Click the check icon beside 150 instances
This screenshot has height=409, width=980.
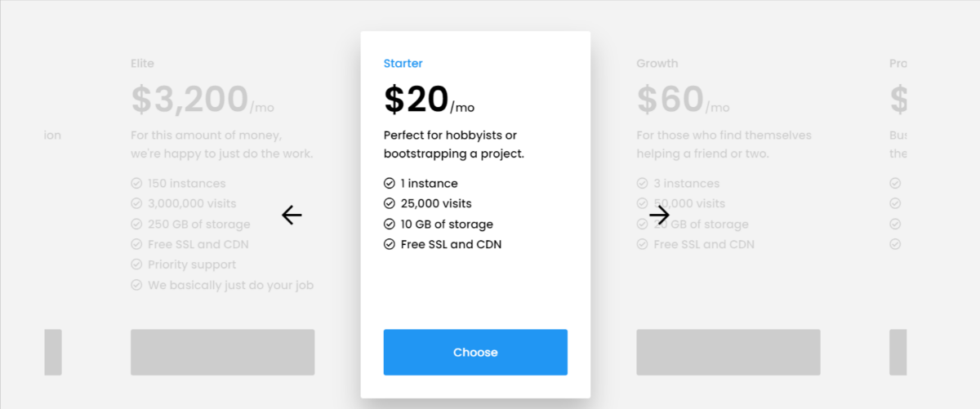pos(136,184)
